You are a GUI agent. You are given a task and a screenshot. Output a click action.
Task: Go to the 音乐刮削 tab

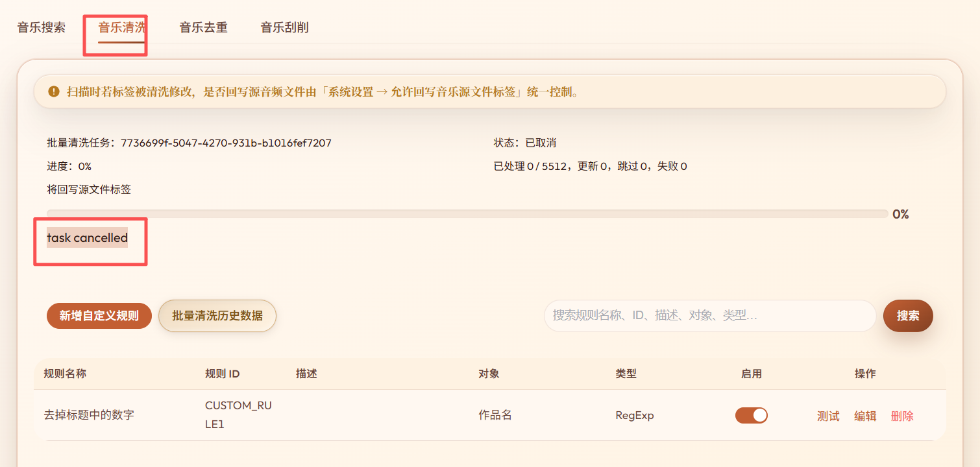284,28
